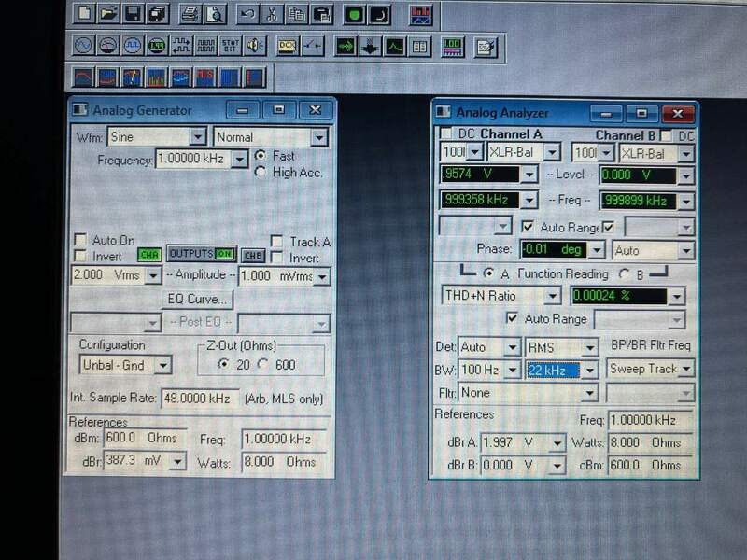This screenshot has height=560, width=747.
Task: Click the generator Frequency 1.00000 kHz field
Action: (x=191, y=160)
